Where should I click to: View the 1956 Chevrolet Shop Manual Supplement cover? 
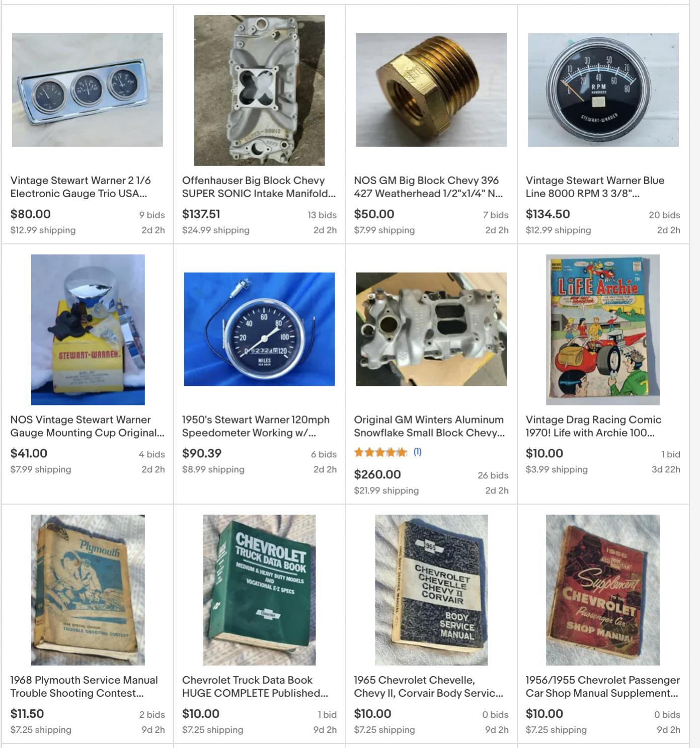point(603,590)
